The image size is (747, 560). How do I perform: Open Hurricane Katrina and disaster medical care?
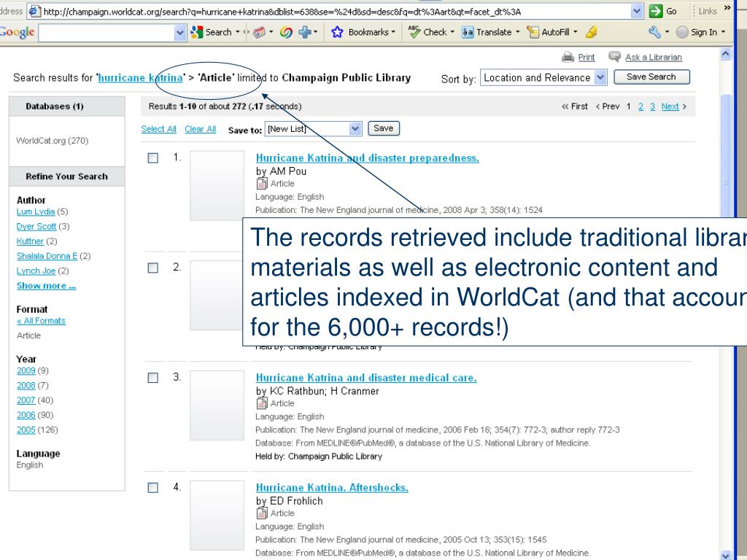366,378
